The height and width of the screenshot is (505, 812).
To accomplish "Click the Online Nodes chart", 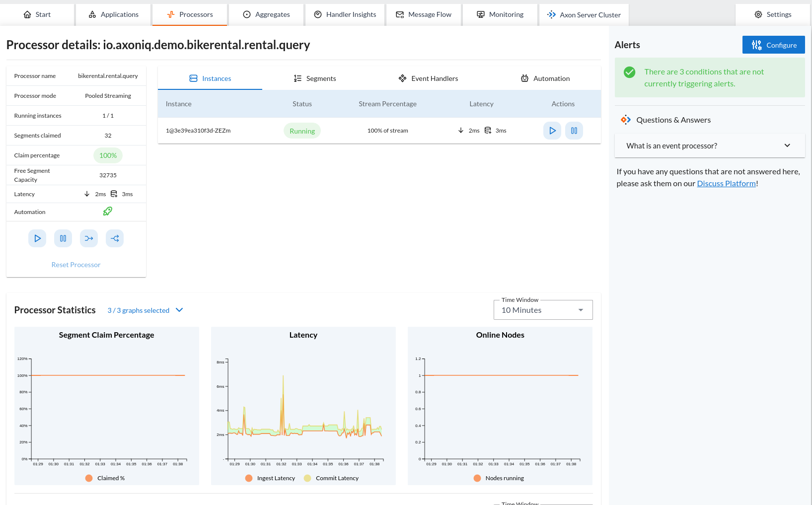I will 500,406.
